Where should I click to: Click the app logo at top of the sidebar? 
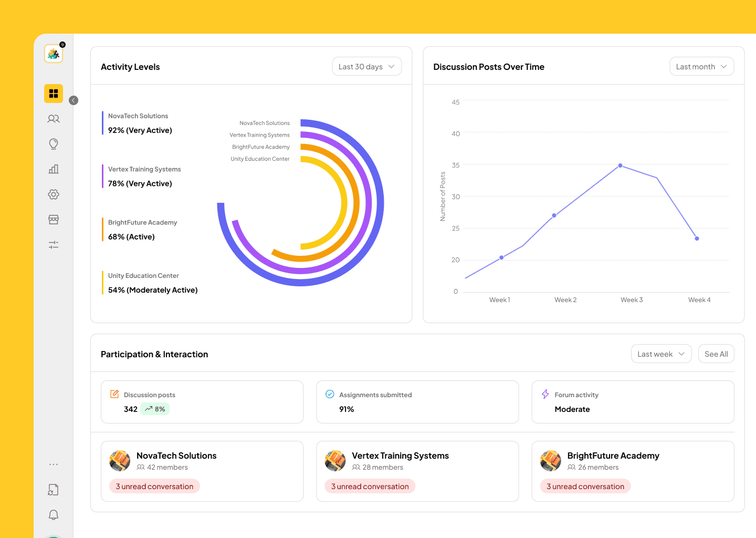tap(54, 54)
